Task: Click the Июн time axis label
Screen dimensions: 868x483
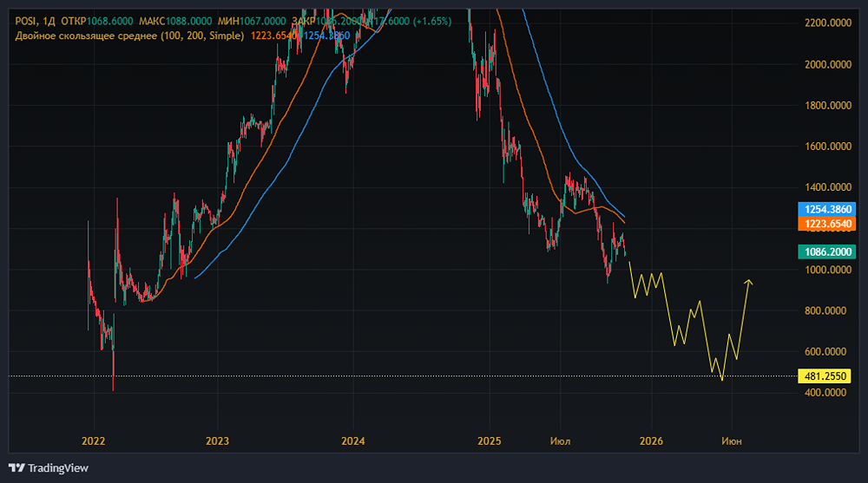Action: pos(731,441)
